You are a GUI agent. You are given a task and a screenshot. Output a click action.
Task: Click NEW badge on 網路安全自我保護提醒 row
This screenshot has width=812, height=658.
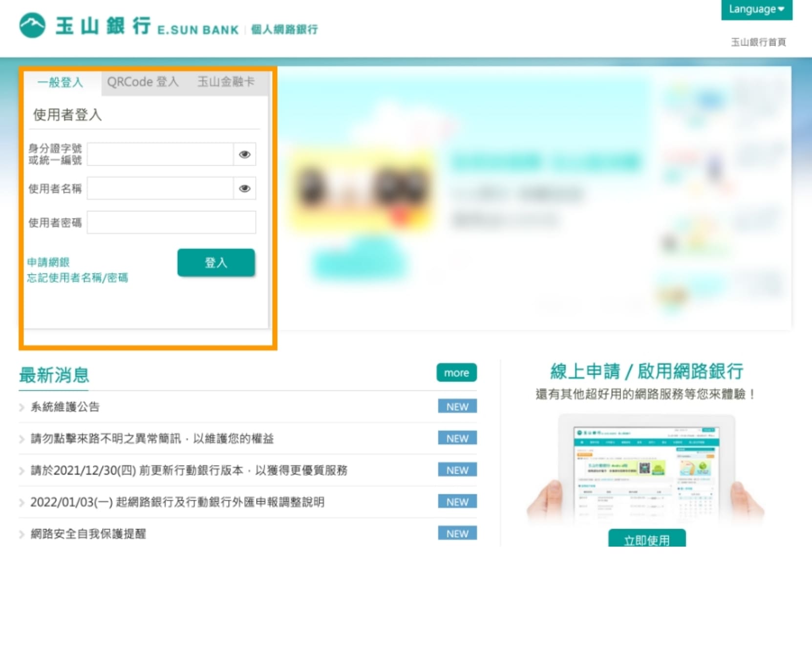(x=457, y=533)
